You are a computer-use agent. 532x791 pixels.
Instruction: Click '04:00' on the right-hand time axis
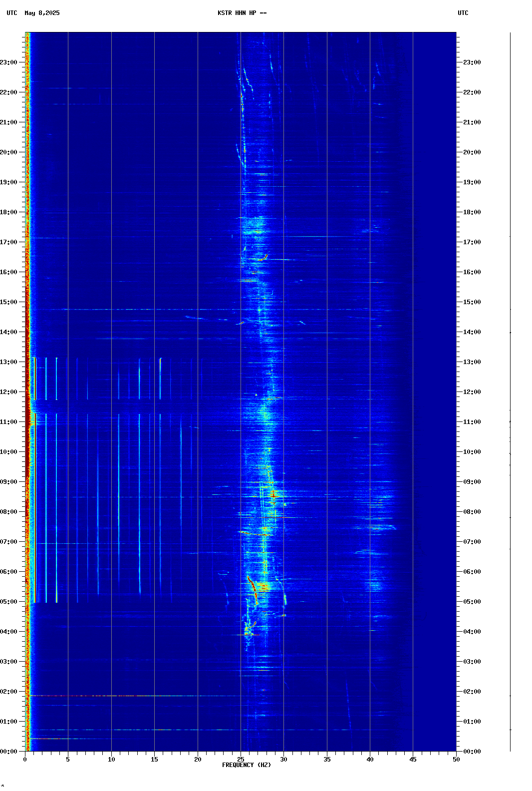(472, 632)
